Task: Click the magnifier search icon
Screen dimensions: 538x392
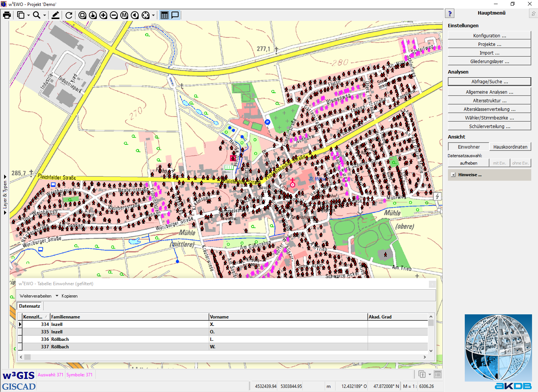Action: pyautogui.click(x=37, y=15)
